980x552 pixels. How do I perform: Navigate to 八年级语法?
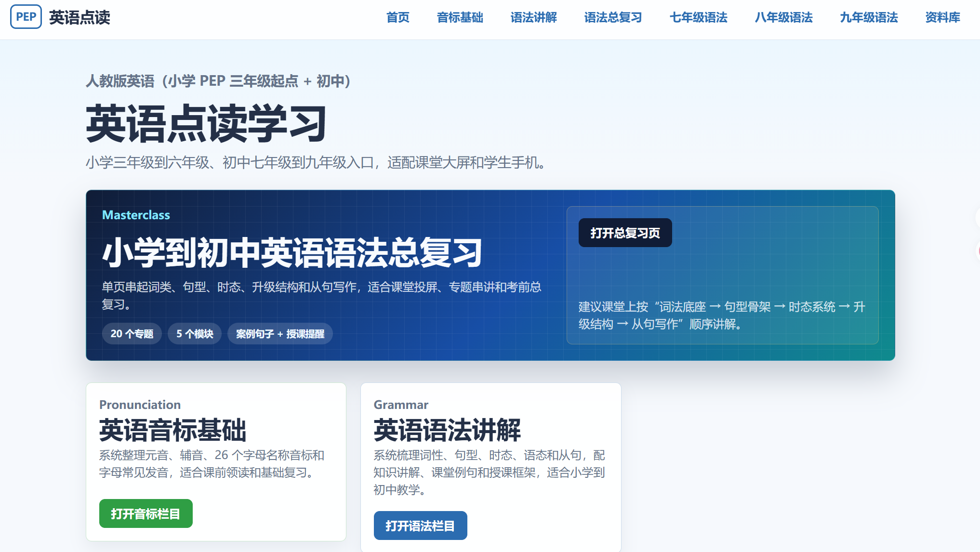[784, 17]
